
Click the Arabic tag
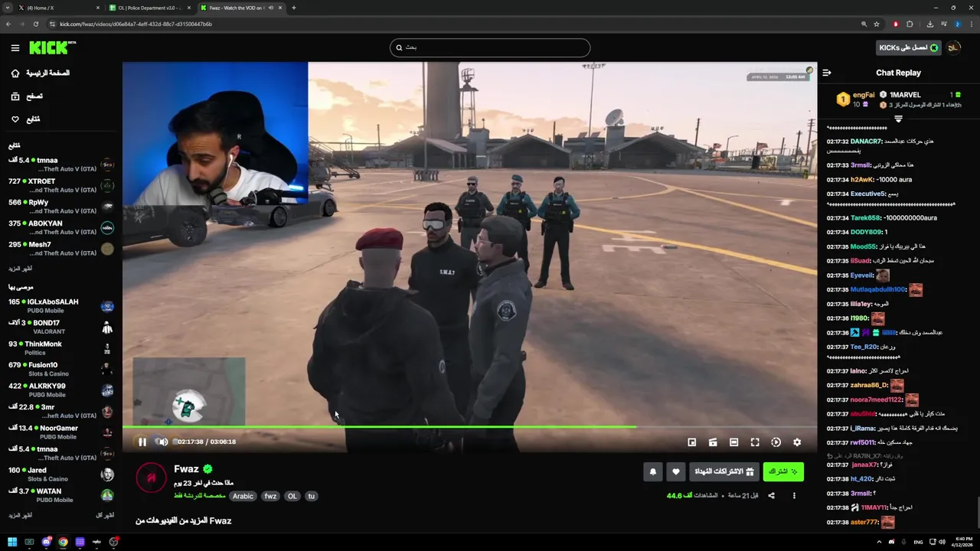click(x=243, y=496)
